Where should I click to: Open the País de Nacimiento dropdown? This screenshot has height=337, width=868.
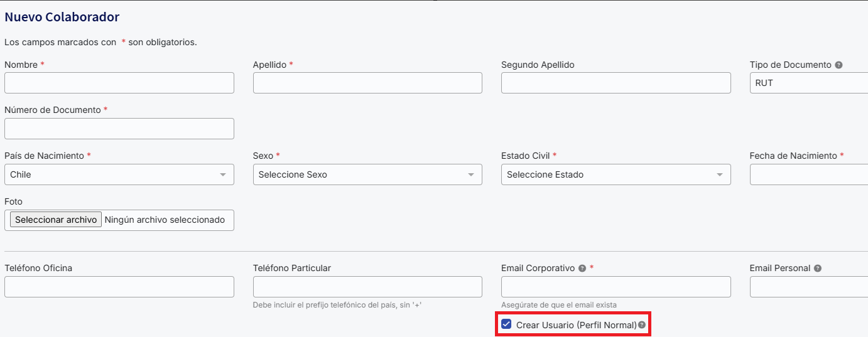(x=119, y=174)
